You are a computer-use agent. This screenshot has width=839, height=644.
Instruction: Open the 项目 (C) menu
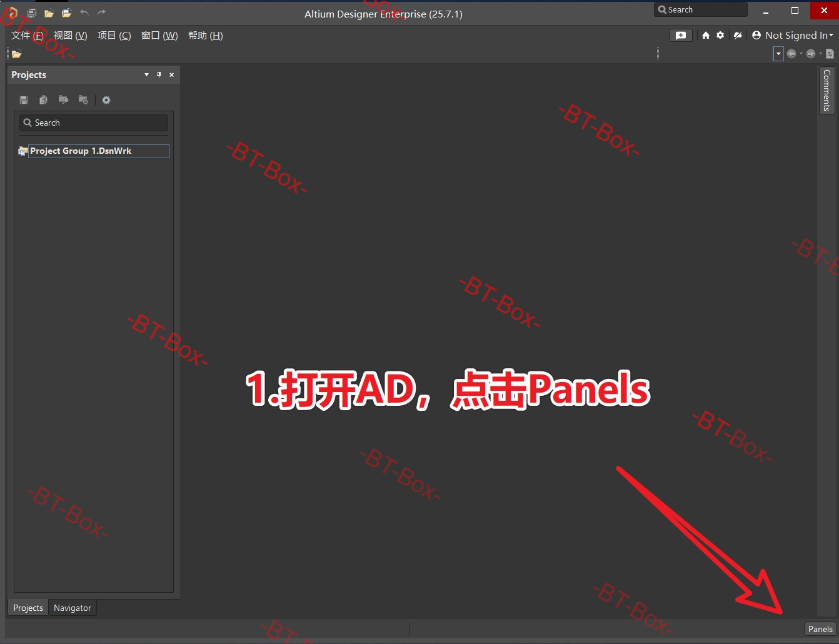pos(114,36)
